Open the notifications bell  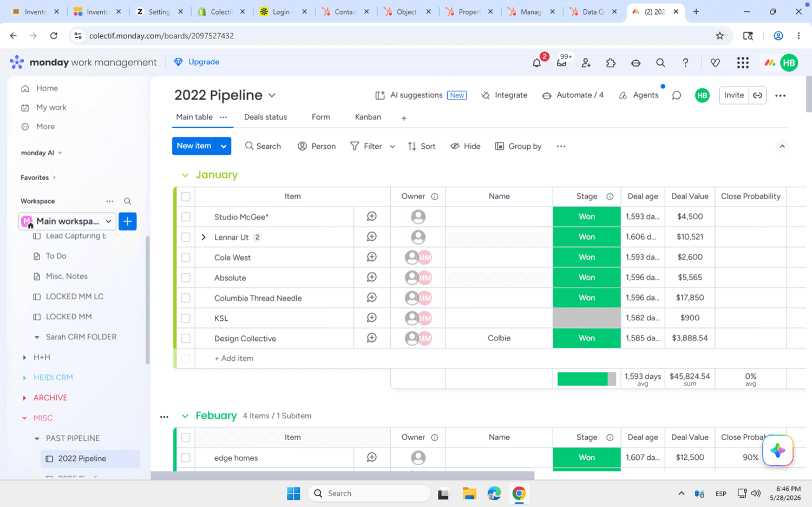tap(536, 63)
